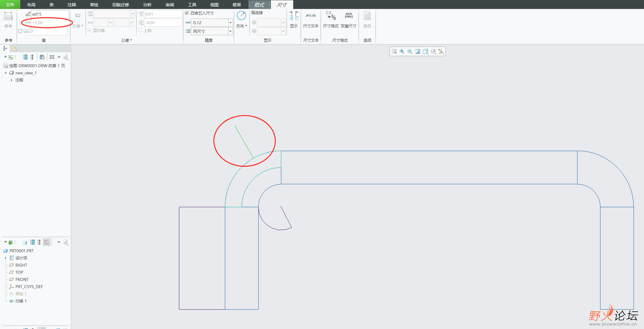Image resolution: width=644 pixels, height=329 pixels.
Task: Open the 文件 menu
Action: 10,5
